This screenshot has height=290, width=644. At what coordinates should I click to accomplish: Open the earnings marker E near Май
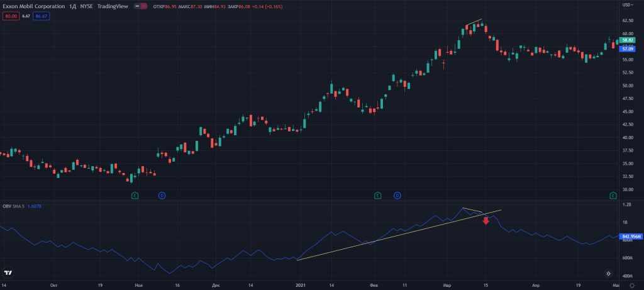pyautogui.click(x=613, y=196)
